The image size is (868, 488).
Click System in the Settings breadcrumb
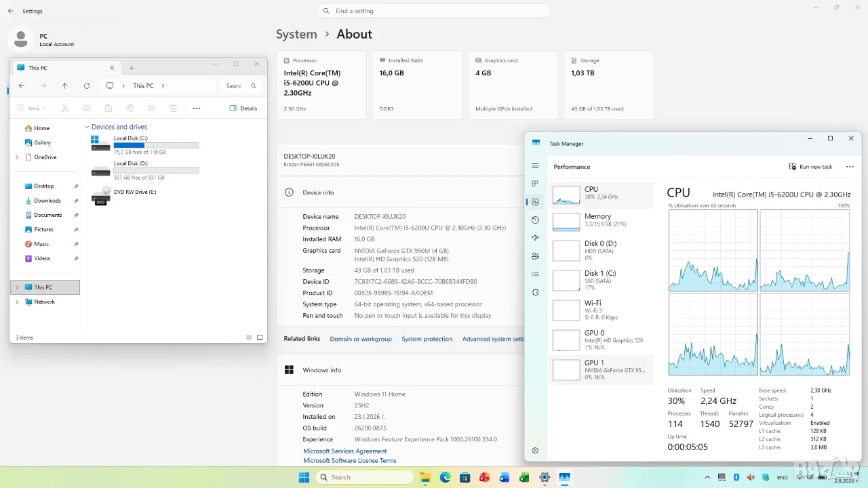click(296, 34)
